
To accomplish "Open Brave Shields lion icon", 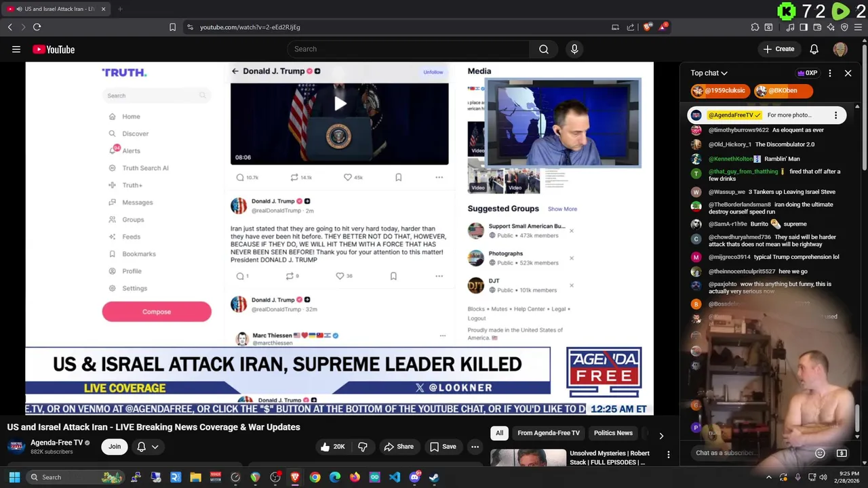I will click(x=648, y=27).
